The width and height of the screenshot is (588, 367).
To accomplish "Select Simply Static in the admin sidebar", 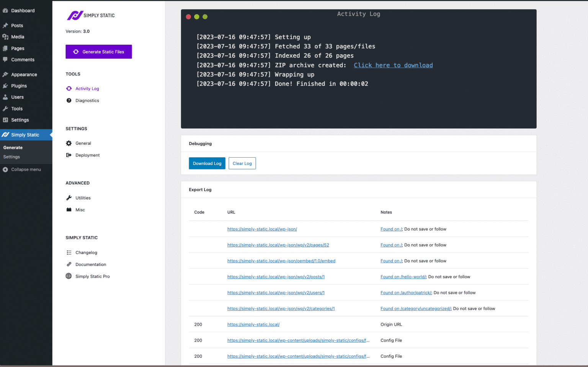I will pyautogui.click(x=24, y=135).
